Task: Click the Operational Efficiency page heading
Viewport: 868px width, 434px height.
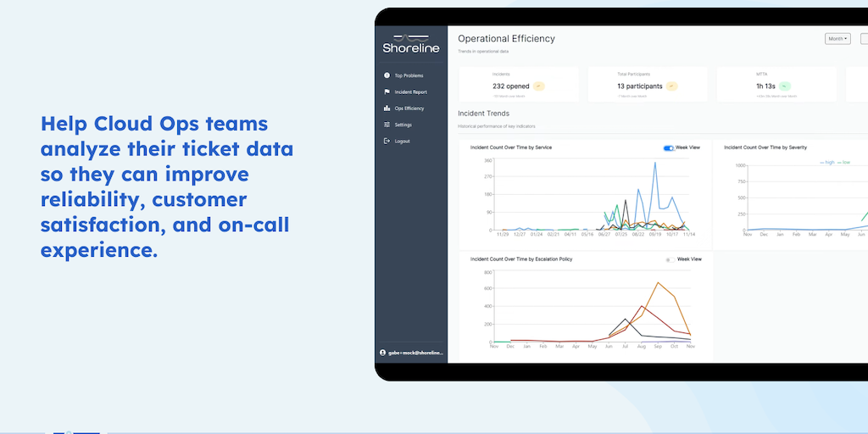Action: [x=506, y=39]
